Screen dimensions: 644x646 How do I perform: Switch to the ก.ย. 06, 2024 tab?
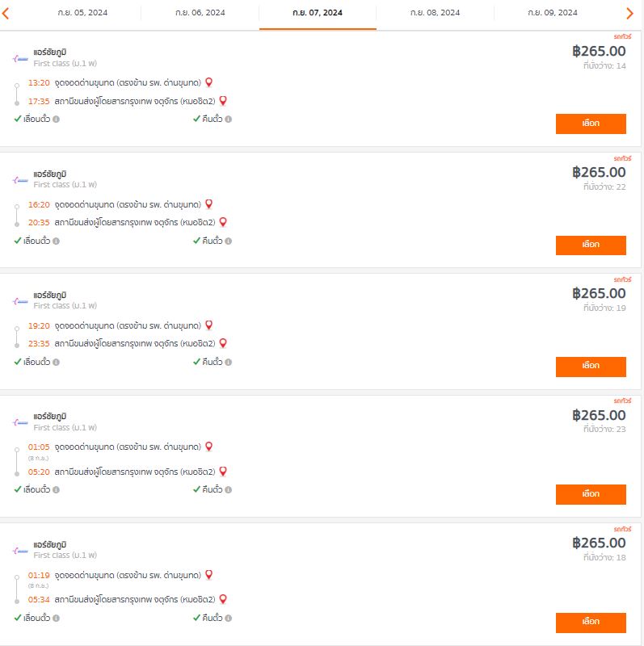pyautogui.click(x=200, y=13)
